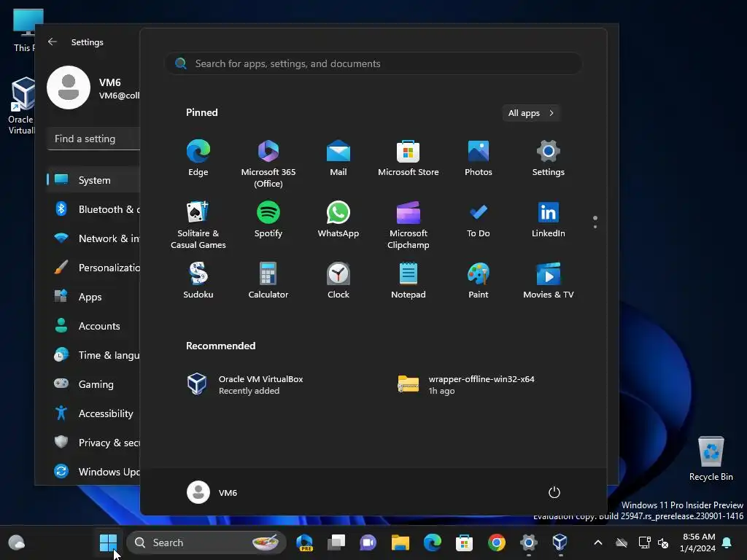Open Settings gear on the taskbar
747x560 pixels.
(528, 542)
